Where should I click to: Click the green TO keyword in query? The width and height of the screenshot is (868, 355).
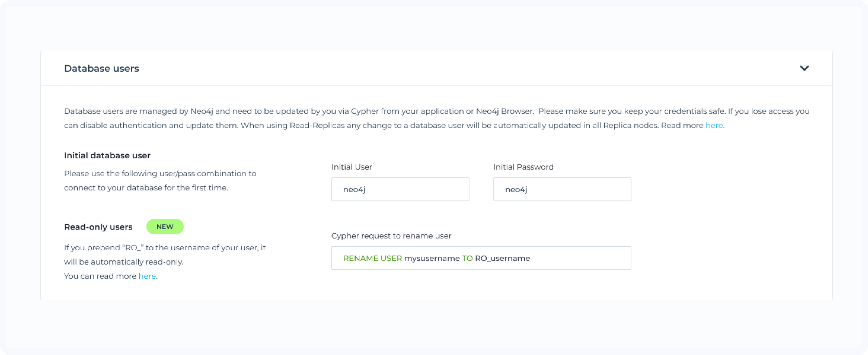click(467, 258)
